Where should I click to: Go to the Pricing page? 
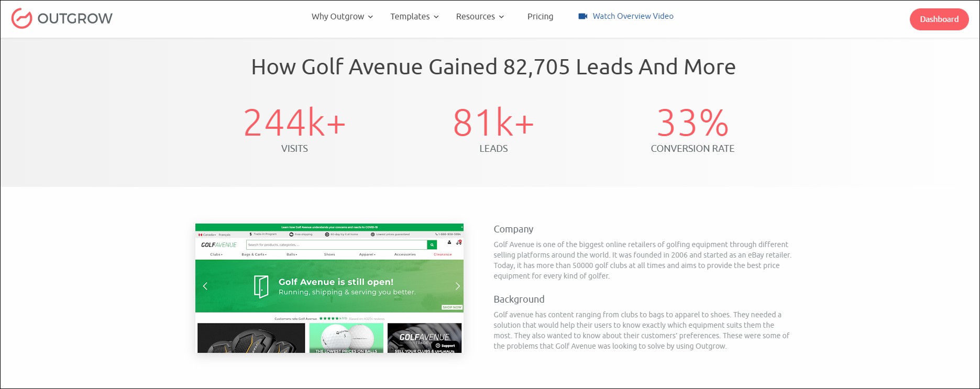coord(540,16)
